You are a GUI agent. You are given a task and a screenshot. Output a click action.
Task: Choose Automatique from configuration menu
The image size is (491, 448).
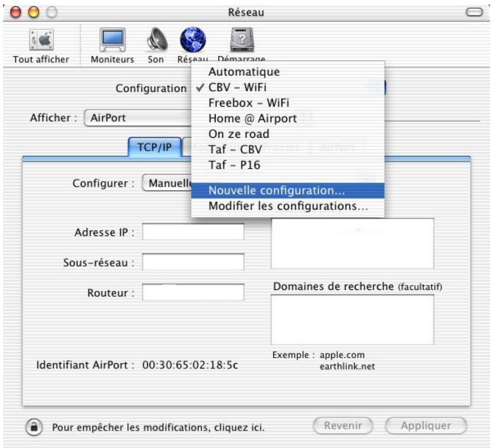[x=287, y=72]
